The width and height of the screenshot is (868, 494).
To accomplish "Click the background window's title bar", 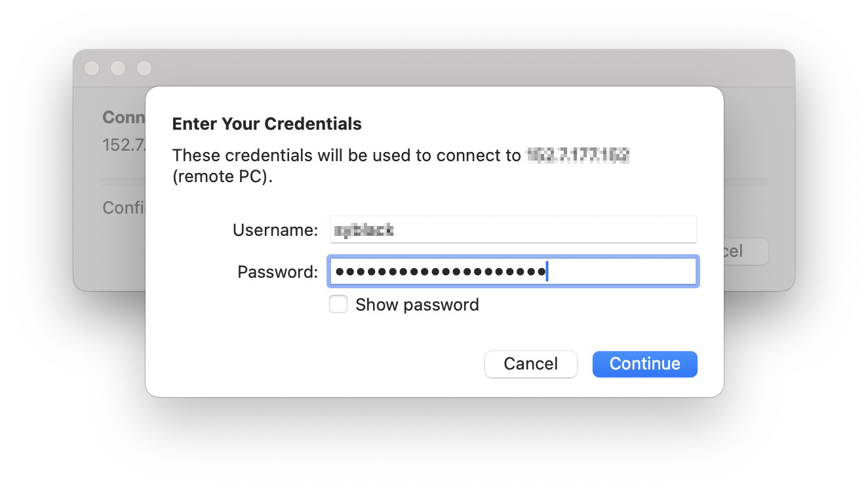I will point(433,68).
